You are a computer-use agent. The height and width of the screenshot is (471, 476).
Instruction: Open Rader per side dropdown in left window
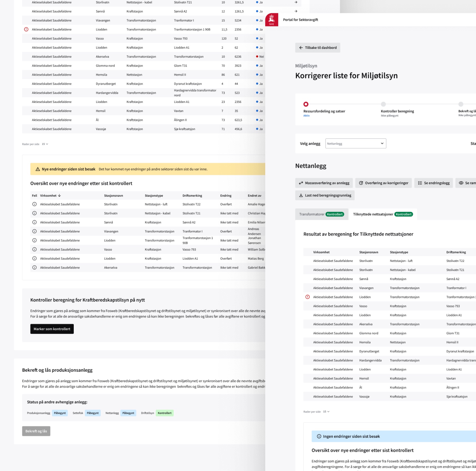point(45,144)
